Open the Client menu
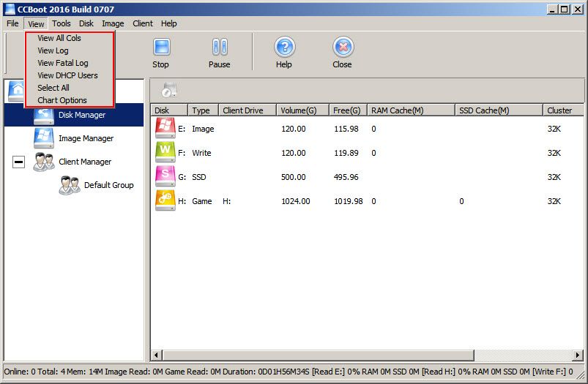Image resolution: width=588 pixels, height=384 pixels. (143, 23)
